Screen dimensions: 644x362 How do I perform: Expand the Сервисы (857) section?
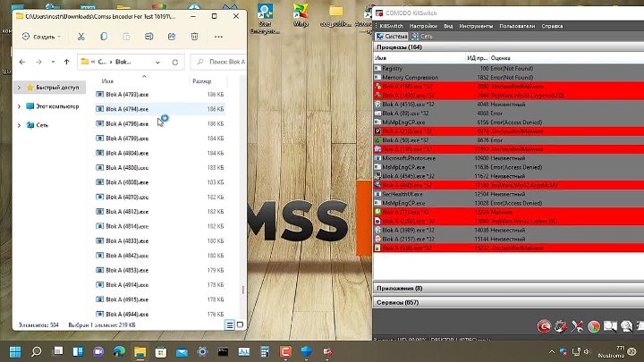(508, 302)
